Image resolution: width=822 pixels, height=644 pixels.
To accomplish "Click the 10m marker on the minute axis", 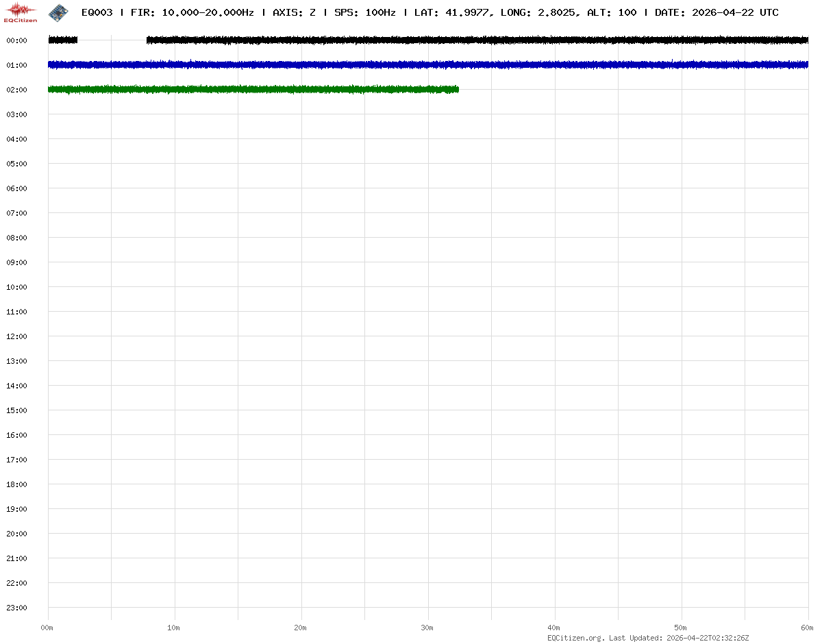I will (174, 628).
